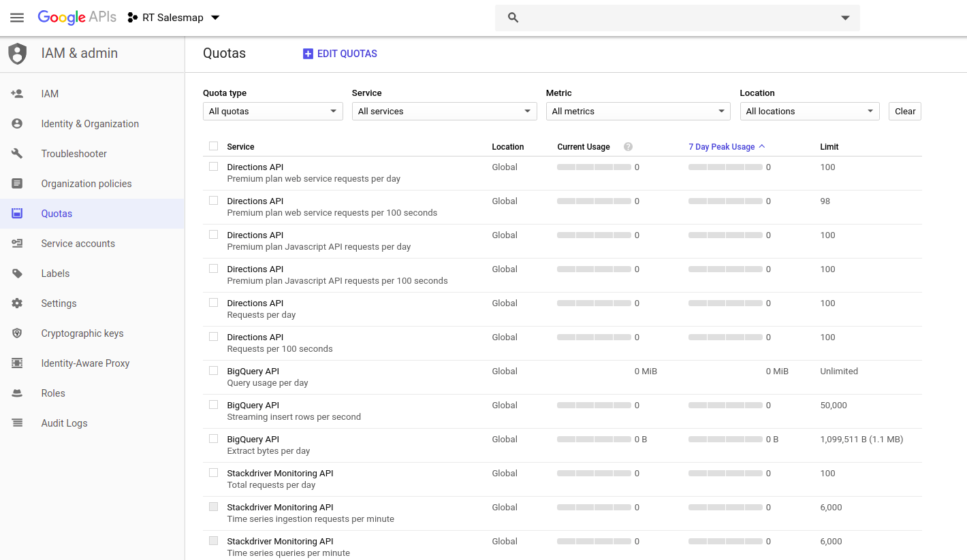Check BigQuery API Extract bytes per day
The image size is (967, 560).
(x=214, y=439)
